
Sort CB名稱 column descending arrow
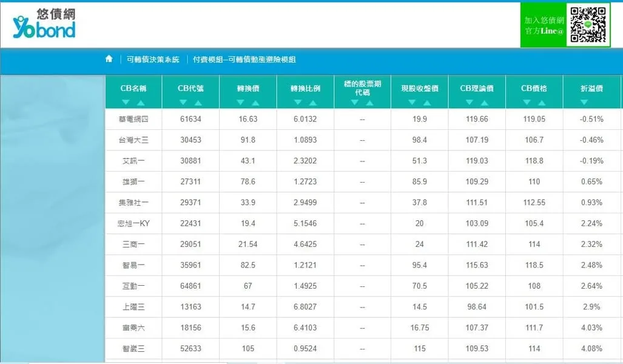coord(126,103)
